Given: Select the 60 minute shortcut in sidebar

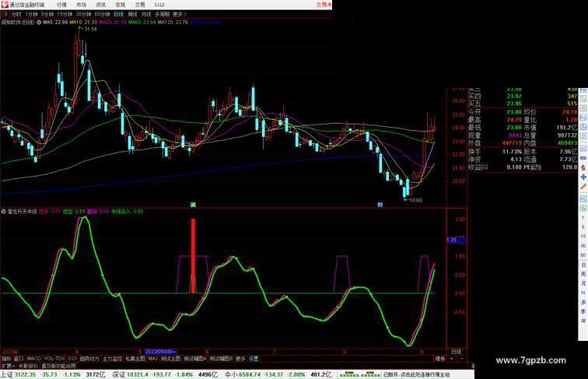Looking at the screenshot, I should tap(583, 255).
